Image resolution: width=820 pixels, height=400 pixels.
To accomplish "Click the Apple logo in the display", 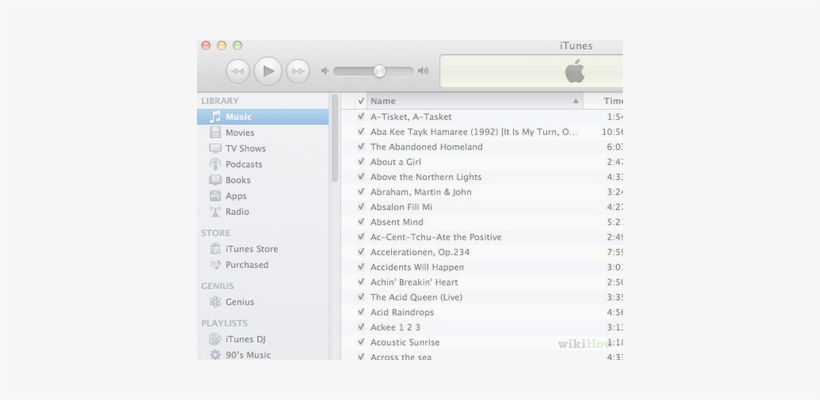I will click(575, 71).
